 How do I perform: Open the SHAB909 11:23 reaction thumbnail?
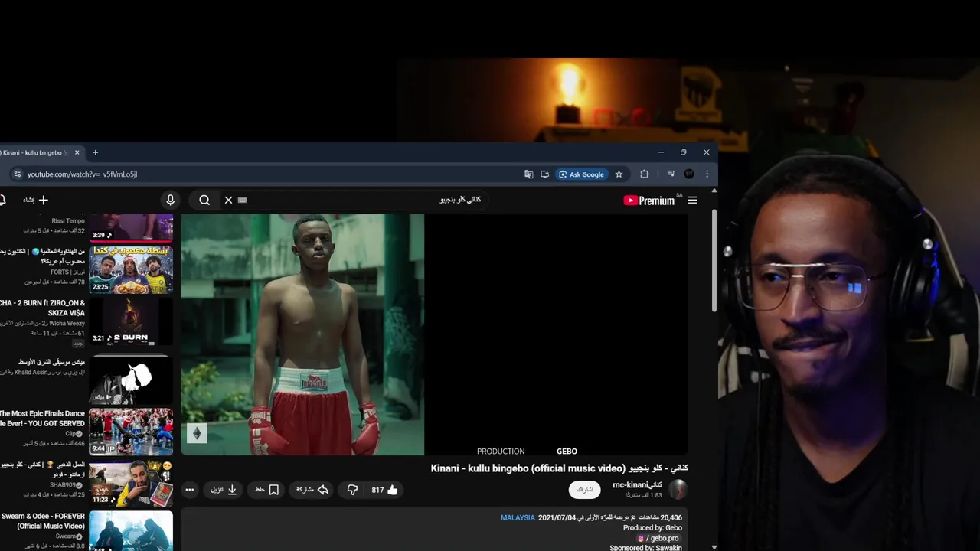(x=131, y=483)
